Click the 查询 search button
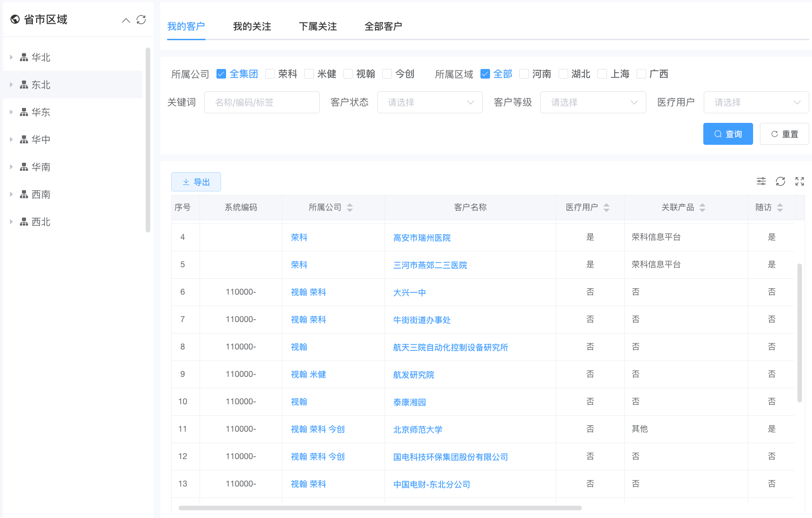This screenshot has width=812, height=518. [x=728, y=134]
